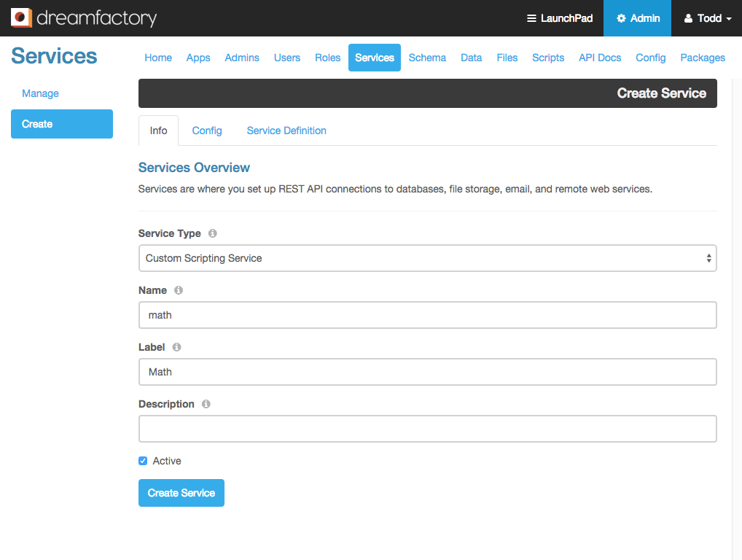Toggle Active off for the service
This screenshot has width=742, height=560.
(x=143, y=461)
